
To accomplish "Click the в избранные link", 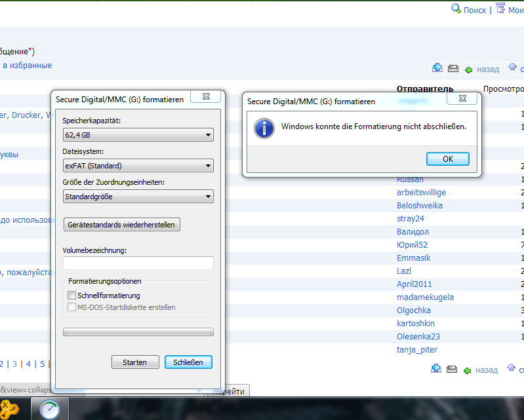I will tap(27, 66).
